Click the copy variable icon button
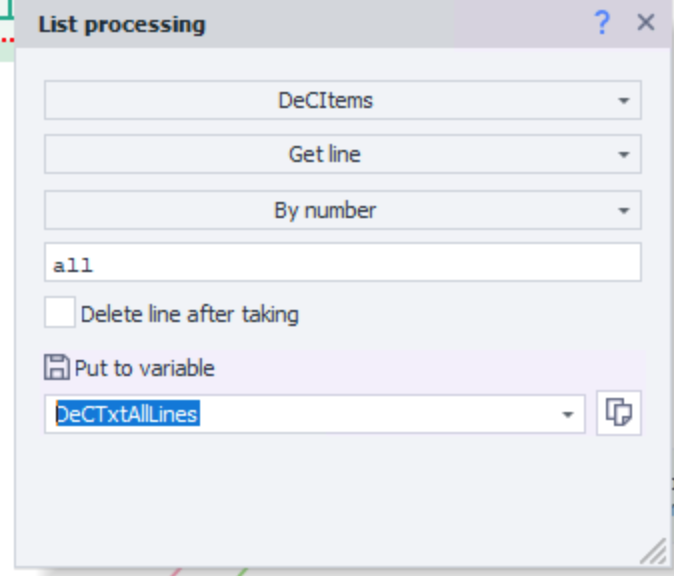 pyautogui.click(x=619, y=413)
